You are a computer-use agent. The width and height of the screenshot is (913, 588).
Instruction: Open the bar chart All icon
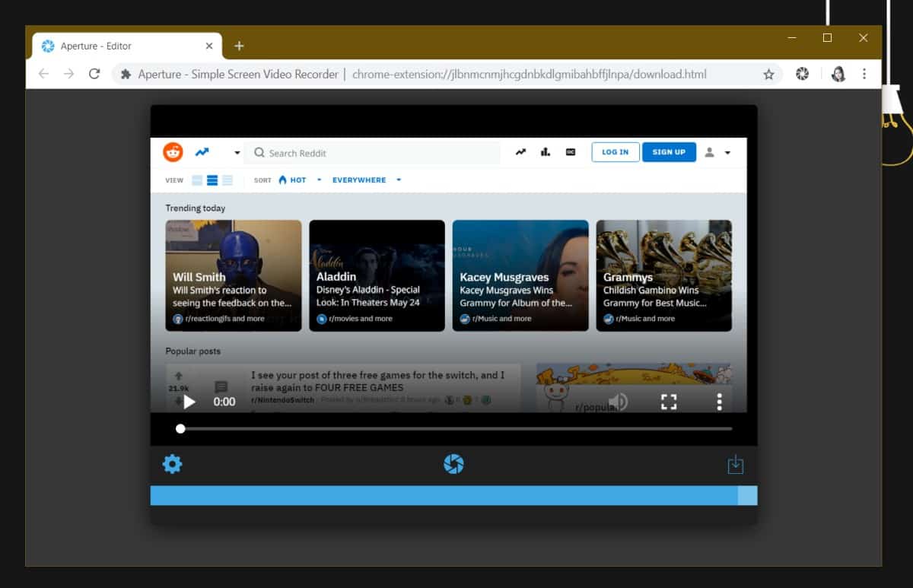tap(546, 152)
